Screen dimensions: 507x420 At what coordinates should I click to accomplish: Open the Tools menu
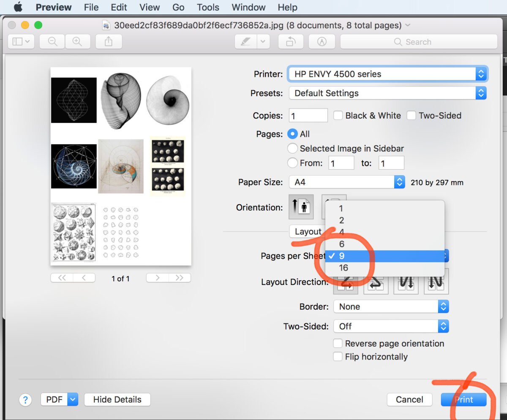tap(207, 7)
